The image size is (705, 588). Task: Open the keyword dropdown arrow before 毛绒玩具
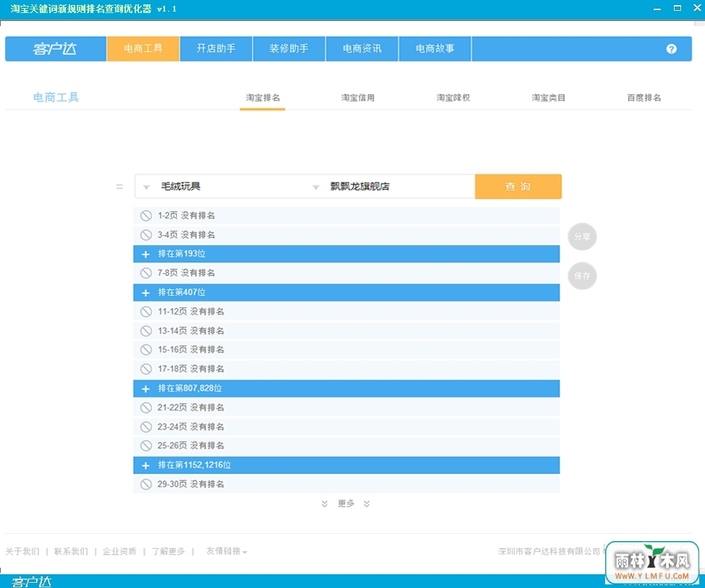click(x=146, y=187)
